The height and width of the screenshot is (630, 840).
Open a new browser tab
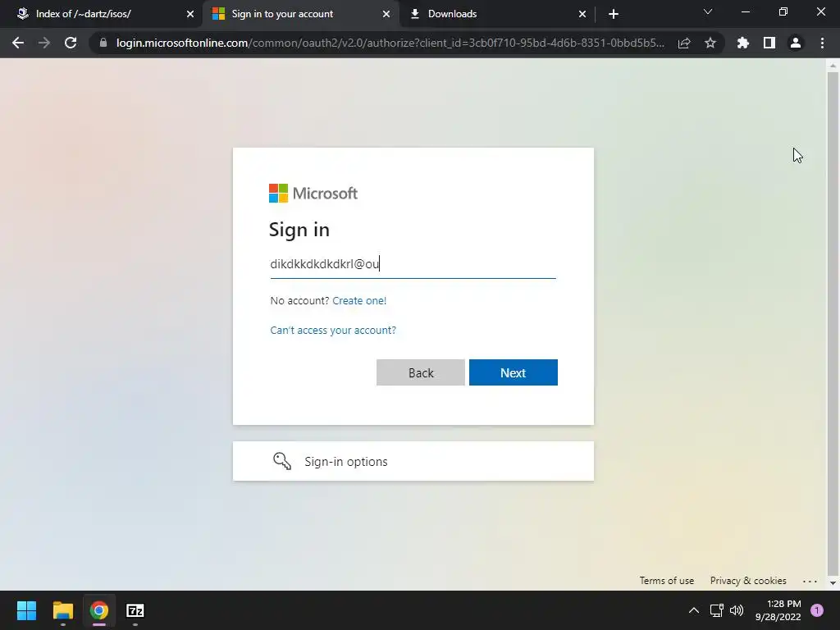(x=614, y=14)
